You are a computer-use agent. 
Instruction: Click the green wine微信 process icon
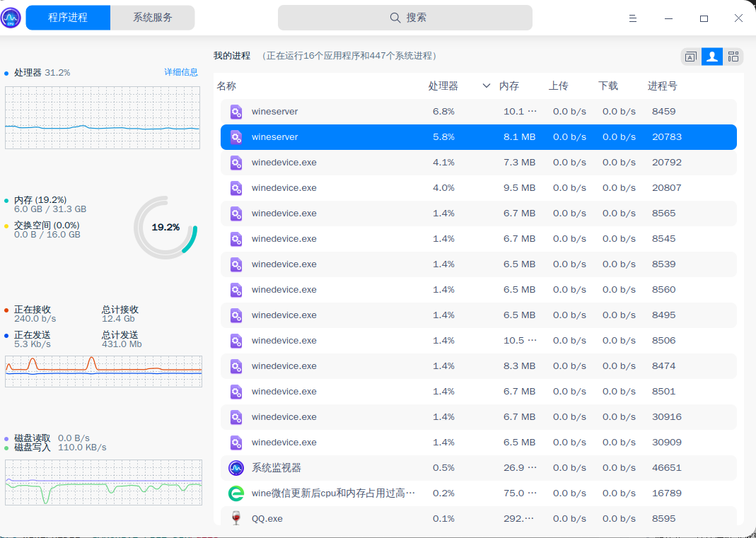click(x=235, y=493)
